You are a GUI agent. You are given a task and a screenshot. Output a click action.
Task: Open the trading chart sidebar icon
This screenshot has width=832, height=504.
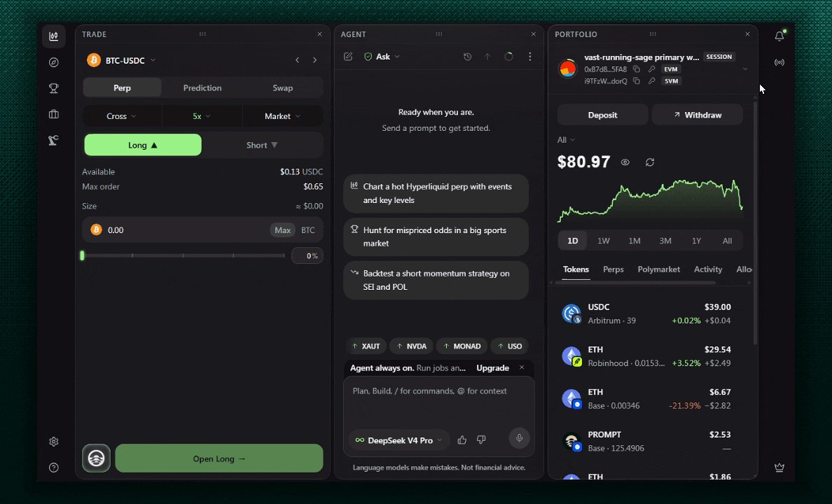[54, 36]
